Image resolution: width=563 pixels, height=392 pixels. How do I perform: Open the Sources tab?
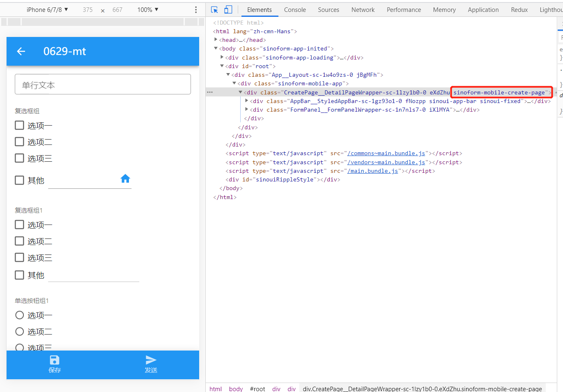(329, 10)
